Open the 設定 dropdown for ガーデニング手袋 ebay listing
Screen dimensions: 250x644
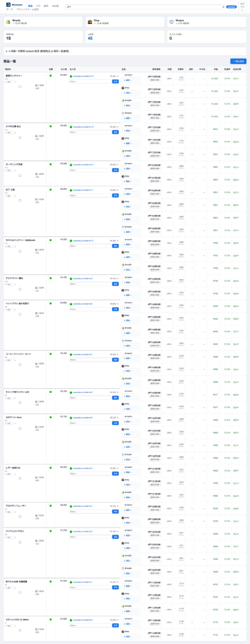coord(131,181)
